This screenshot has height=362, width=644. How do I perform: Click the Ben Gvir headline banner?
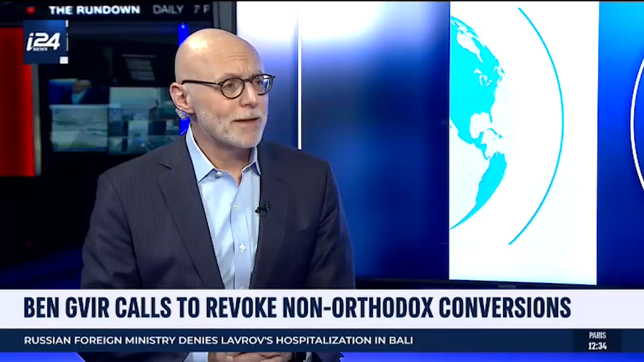point(297,308)
